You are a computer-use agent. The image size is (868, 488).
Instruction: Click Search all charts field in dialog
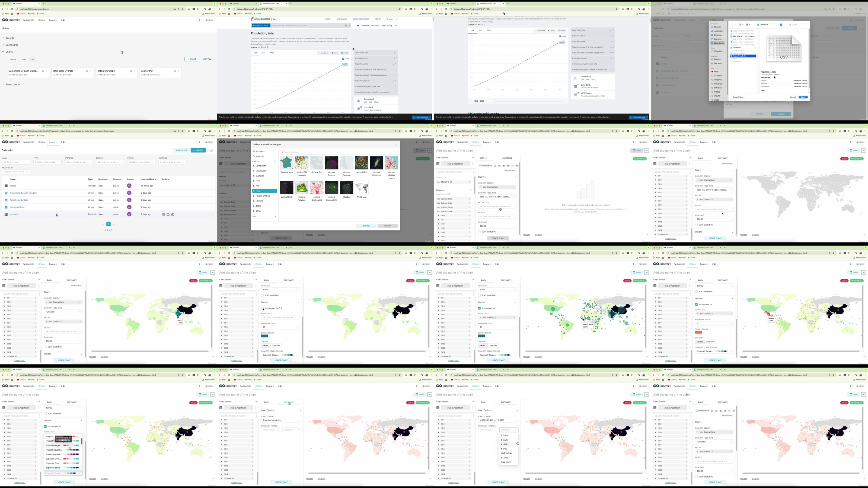339,152
